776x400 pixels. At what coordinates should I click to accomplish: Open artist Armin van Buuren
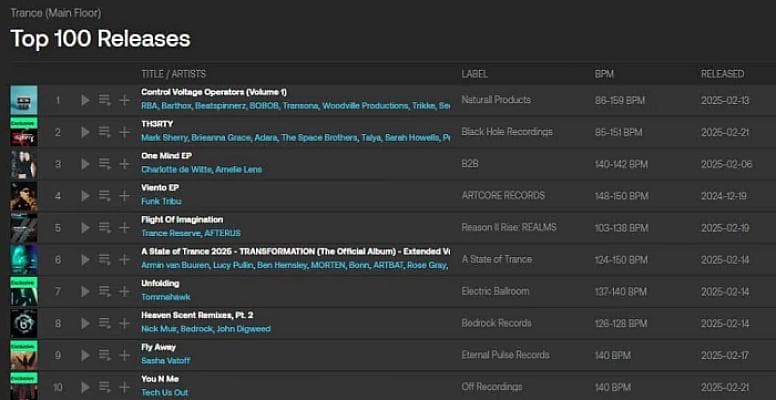click(x=175, y=265)
